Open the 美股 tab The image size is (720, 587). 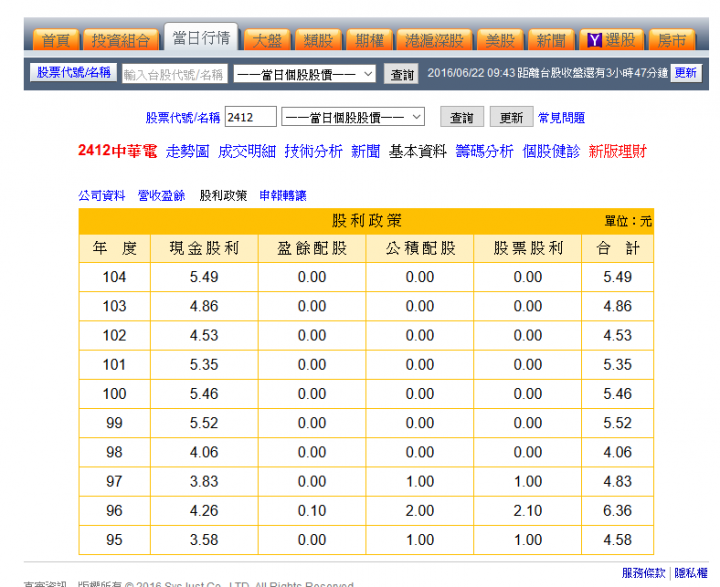coord(500,40)
